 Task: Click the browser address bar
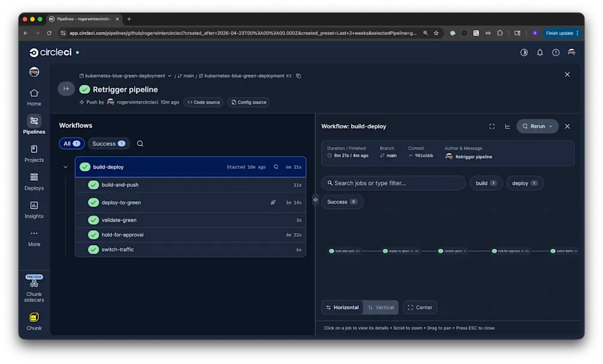242,33
